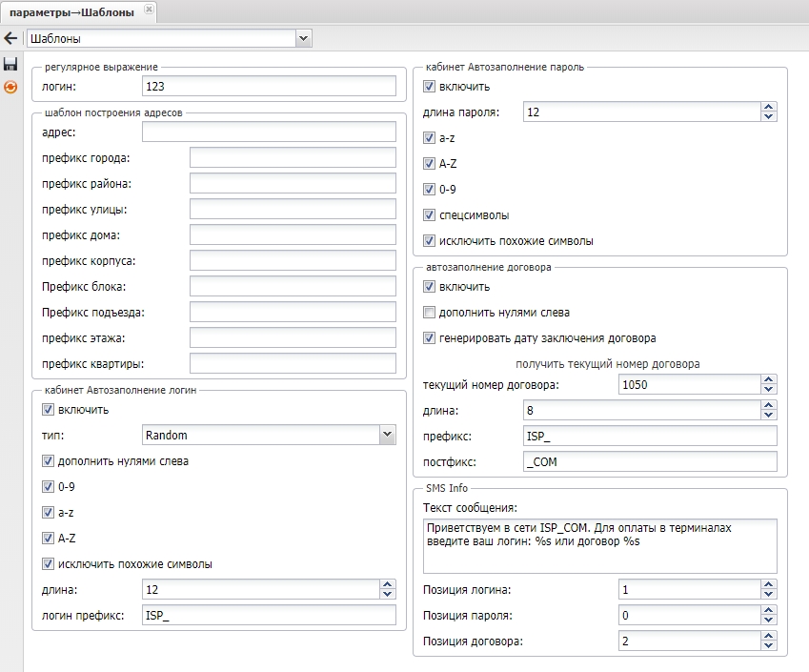Click the back arrow icon
809x672 pixels.
click(x=11, y=37)
